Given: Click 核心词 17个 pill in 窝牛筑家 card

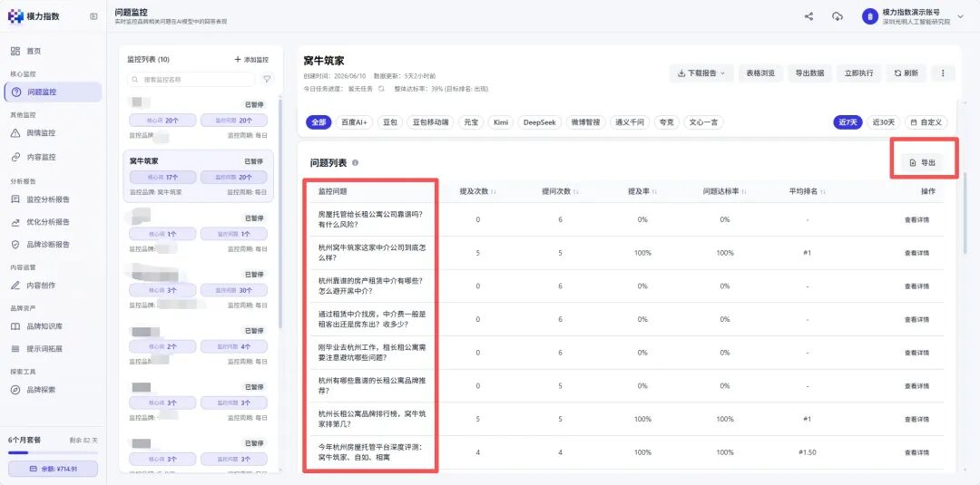Looking at the screenshot, I should click(x=163, y=178).
